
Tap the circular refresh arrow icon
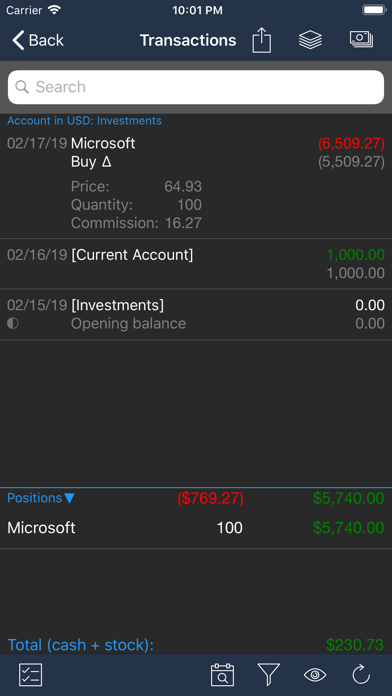point(361,675)
